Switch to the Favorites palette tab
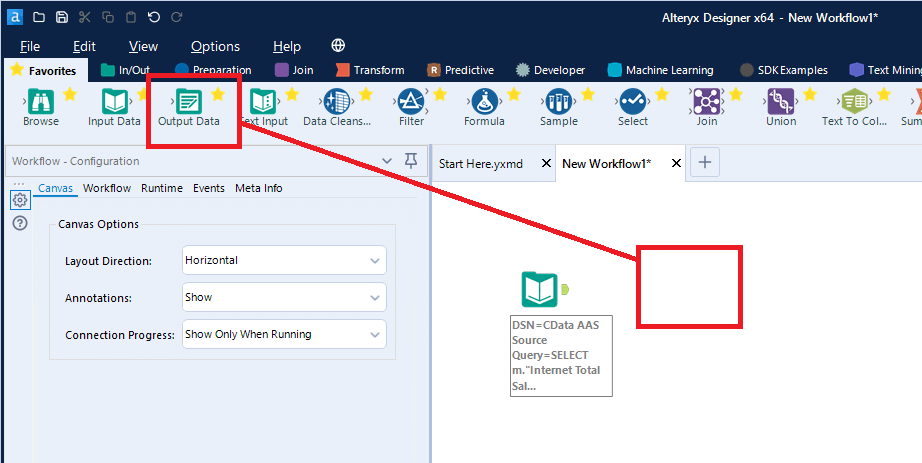922x463 pixels. (x=44, y=71)
